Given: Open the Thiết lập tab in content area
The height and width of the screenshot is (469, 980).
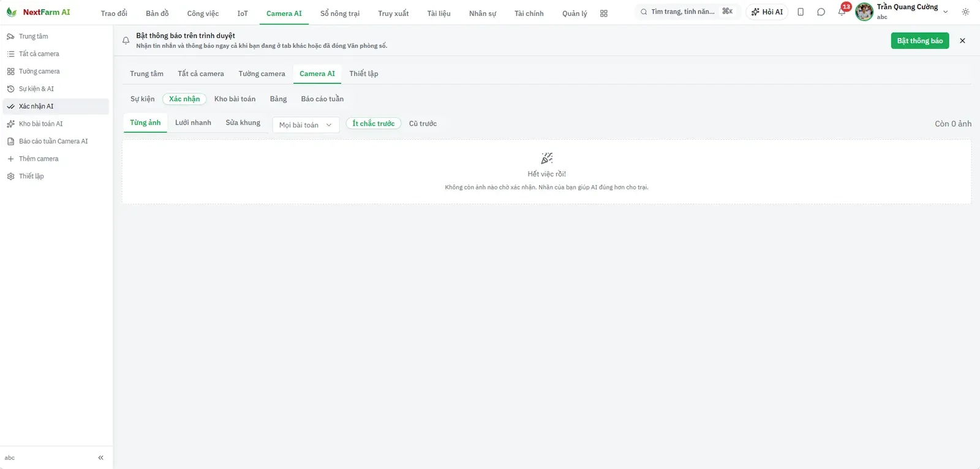Looking at the screenshot, I should (x=364, y=74).
